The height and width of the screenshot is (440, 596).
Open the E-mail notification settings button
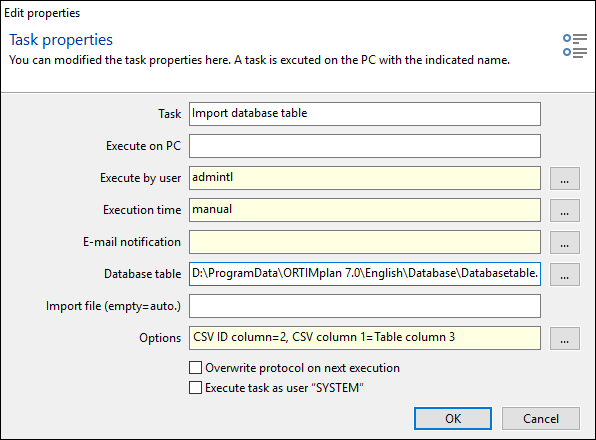(x=564, y=242)
